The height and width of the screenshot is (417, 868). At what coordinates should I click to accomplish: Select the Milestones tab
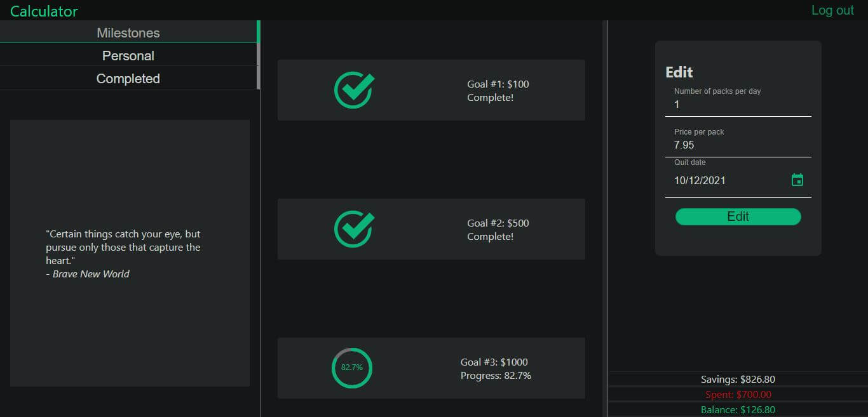(x=128, y=32)
